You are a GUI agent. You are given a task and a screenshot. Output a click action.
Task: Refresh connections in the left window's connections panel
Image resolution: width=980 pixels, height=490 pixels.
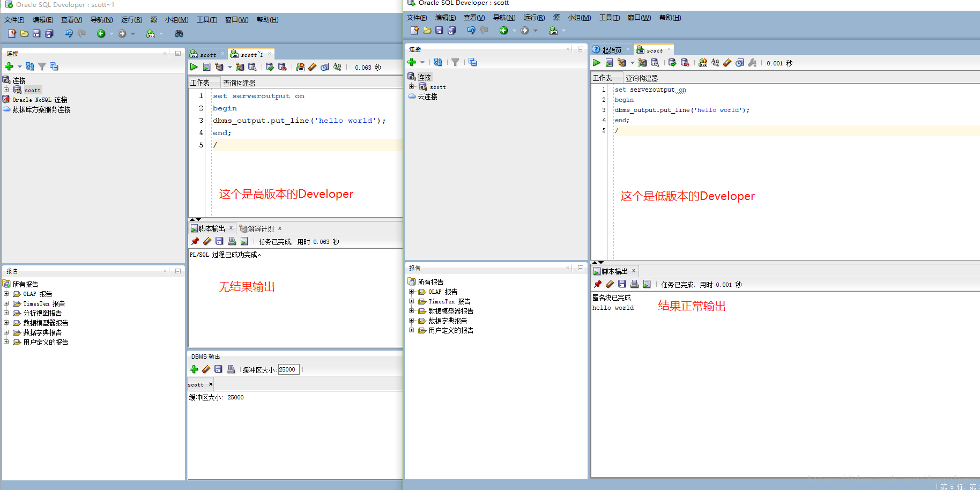(x=29, y=66)
